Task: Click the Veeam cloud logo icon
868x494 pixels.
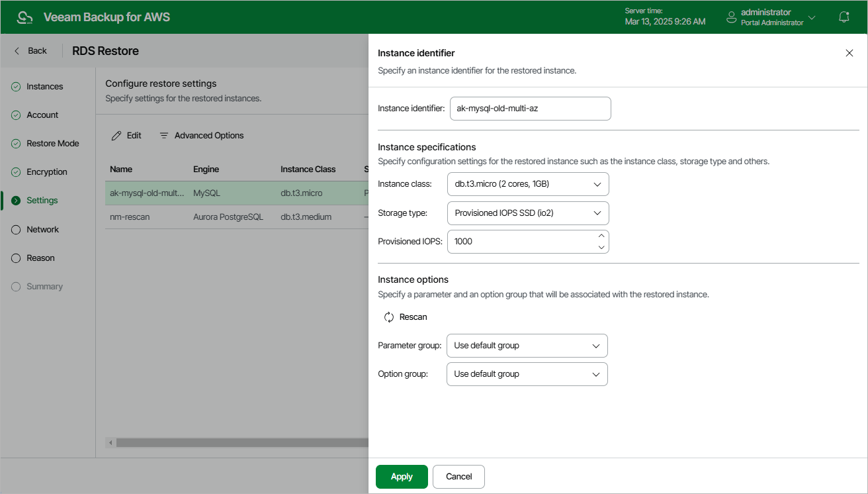Action: coord(25,17)
